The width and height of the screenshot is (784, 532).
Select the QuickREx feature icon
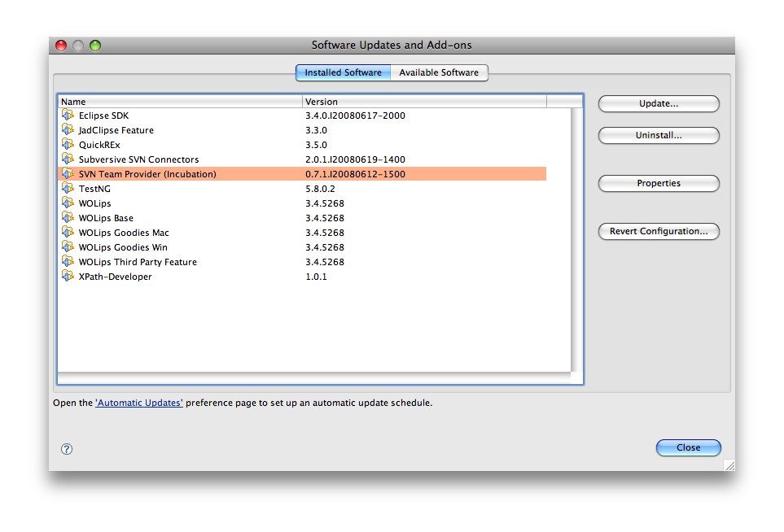(x=68, y=144)
